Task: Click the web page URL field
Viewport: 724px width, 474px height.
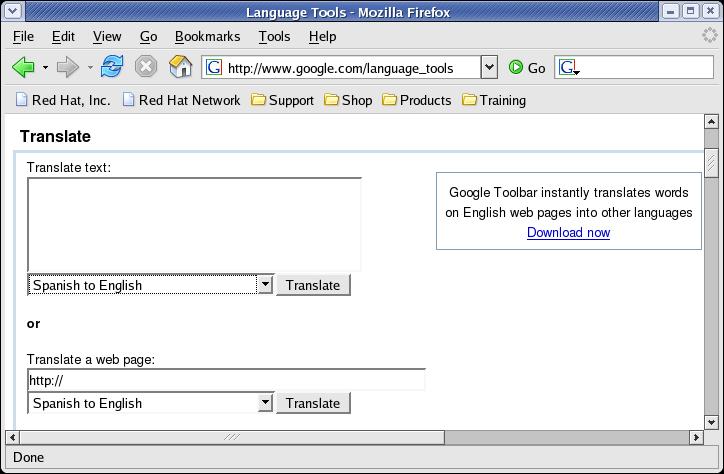Action: (226, 380)
